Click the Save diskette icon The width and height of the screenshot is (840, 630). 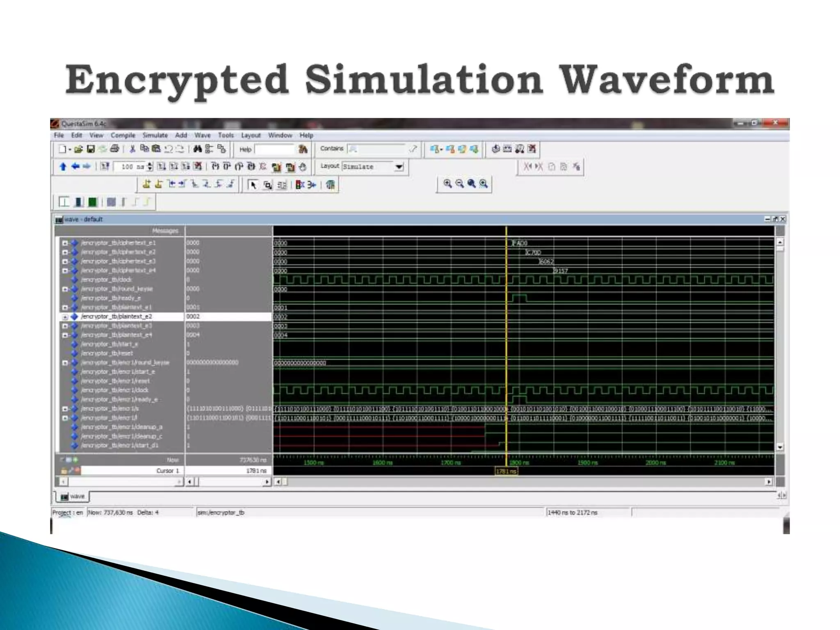(91, 149)
